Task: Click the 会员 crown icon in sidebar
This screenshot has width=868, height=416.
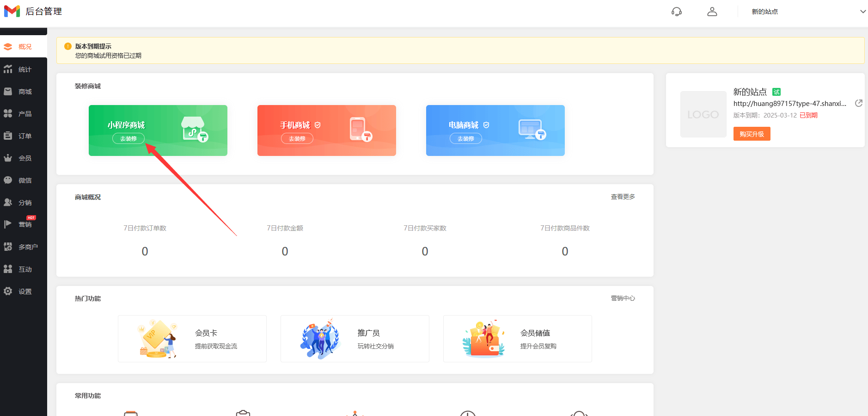Action: coord(8,158)
